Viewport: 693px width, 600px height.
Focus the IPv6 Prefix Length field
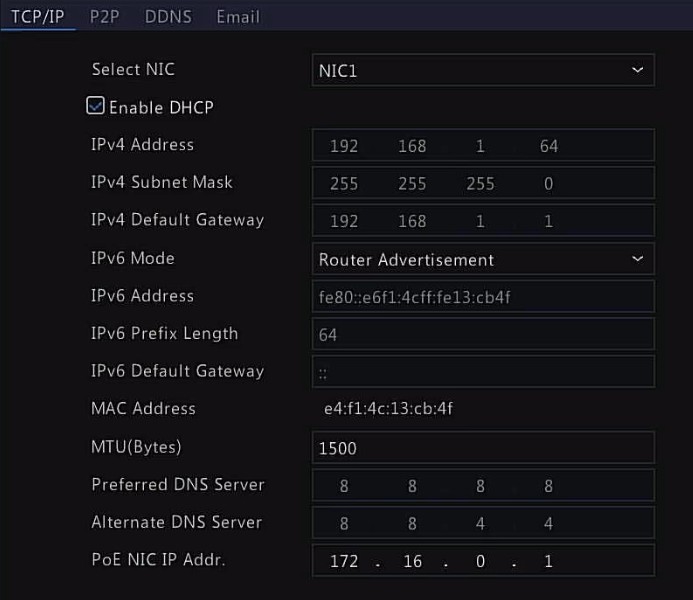[482, 335]
